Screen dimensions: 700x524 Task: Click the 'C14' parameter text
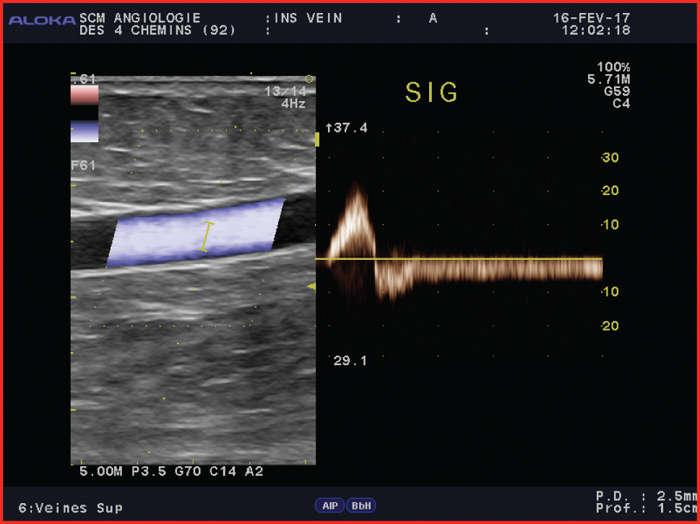coord(223,471)
